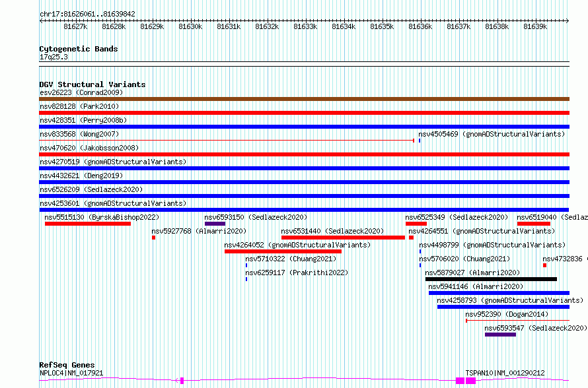Click the red nsv470620 Jakobsson2008 bar
This screenshot has width=588, height=388.
[304, 154]
